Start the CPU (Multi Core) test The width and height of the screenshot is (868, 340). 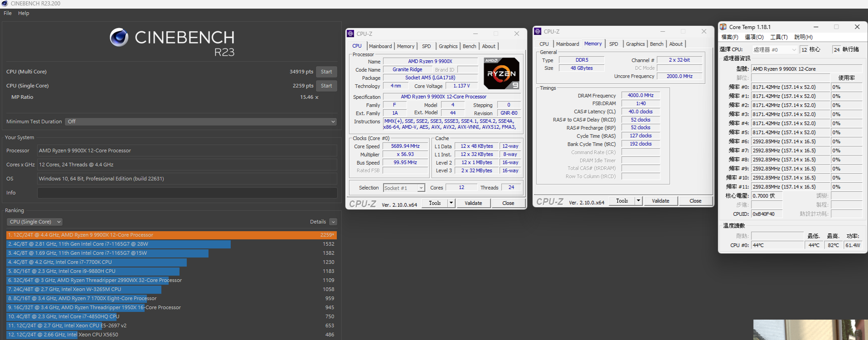[x=326, y=72]
